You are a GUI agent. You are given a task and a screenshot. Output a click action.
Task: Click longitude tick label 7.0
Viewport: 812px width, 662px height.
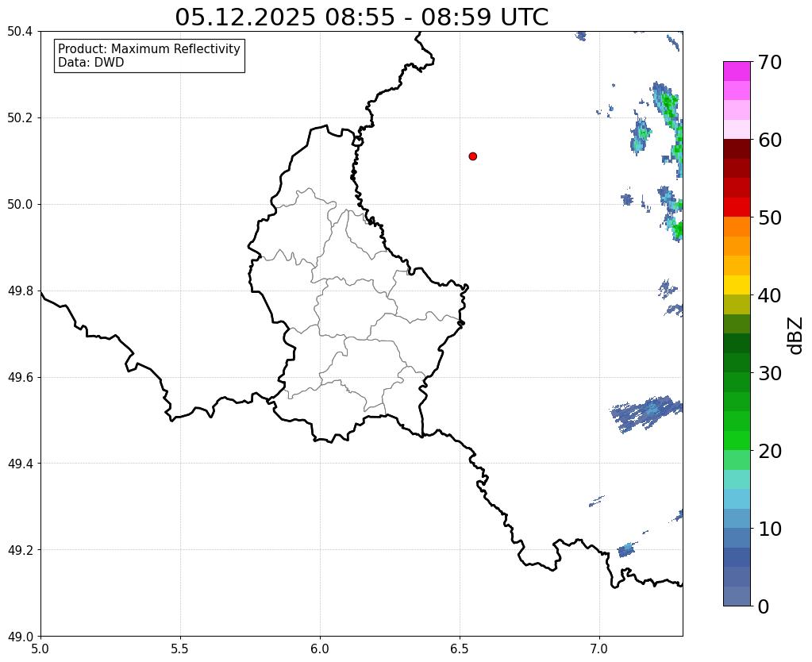[x=599, y=649]
